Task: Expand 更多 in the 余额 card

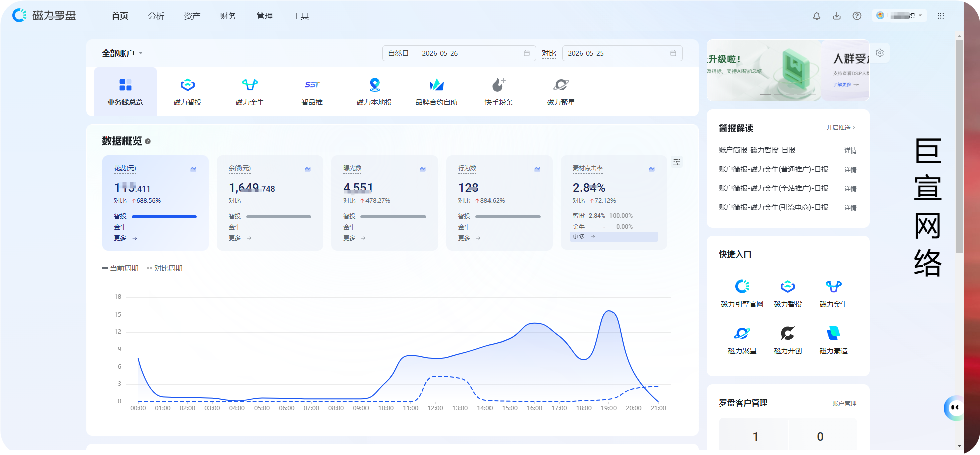Action: (x=240, y=238)
